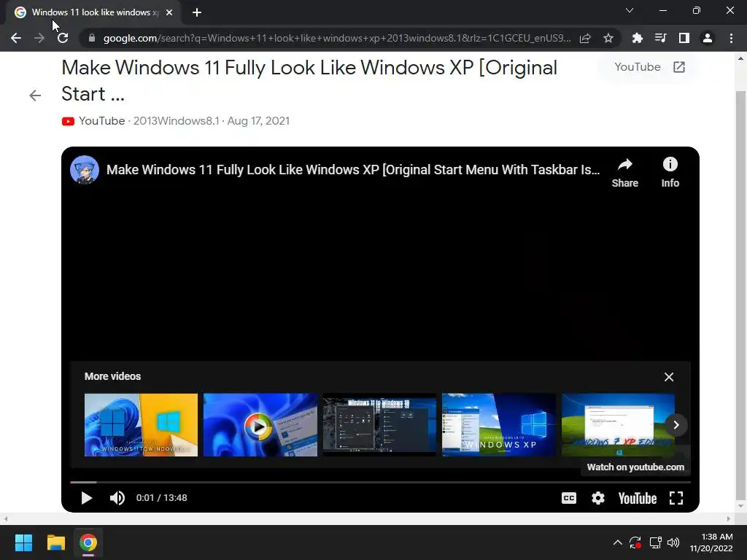
Task: Select the Windows 11 look like tab
Action: point(93,12)
